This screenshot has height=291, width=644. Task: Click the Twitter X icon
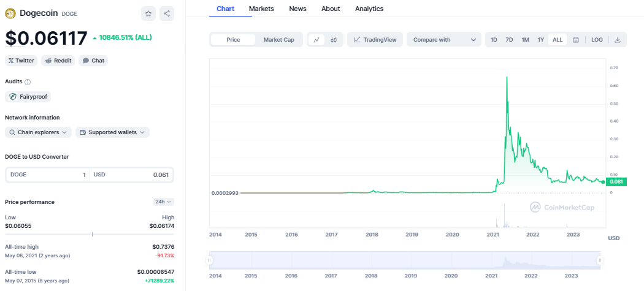point(11,61)
